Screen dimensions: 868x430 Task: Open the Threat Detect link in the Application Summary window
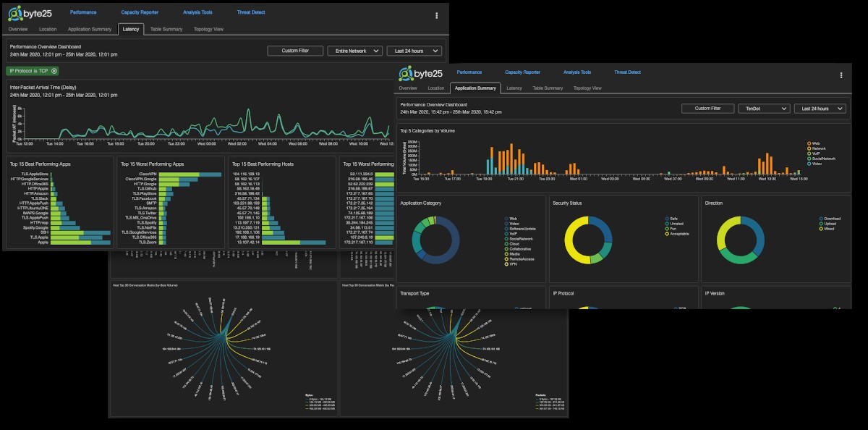coord(627,72)
